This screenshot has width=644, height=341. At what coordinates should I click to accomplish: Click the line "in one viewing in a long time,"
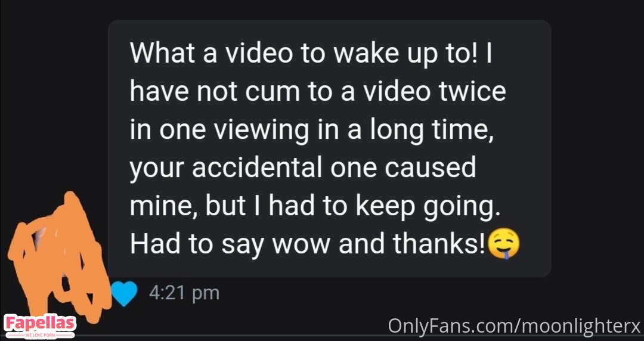pos(312,130)
